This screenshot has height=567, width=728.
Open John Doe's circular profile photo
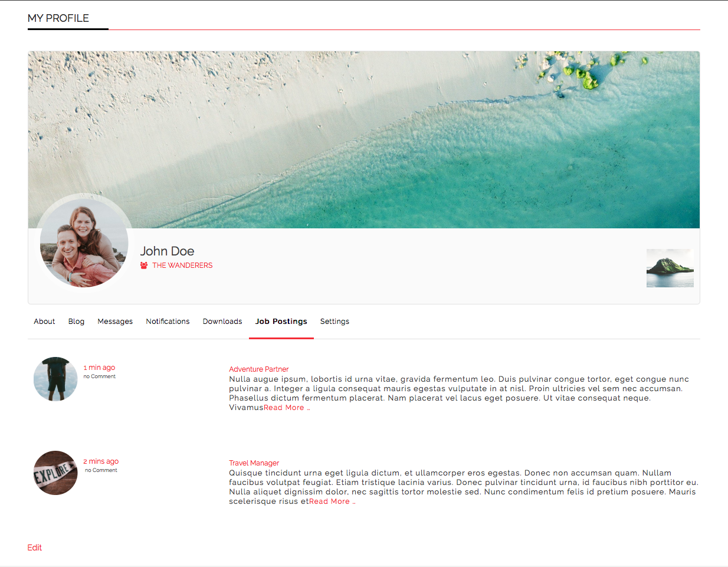[84, 243]
